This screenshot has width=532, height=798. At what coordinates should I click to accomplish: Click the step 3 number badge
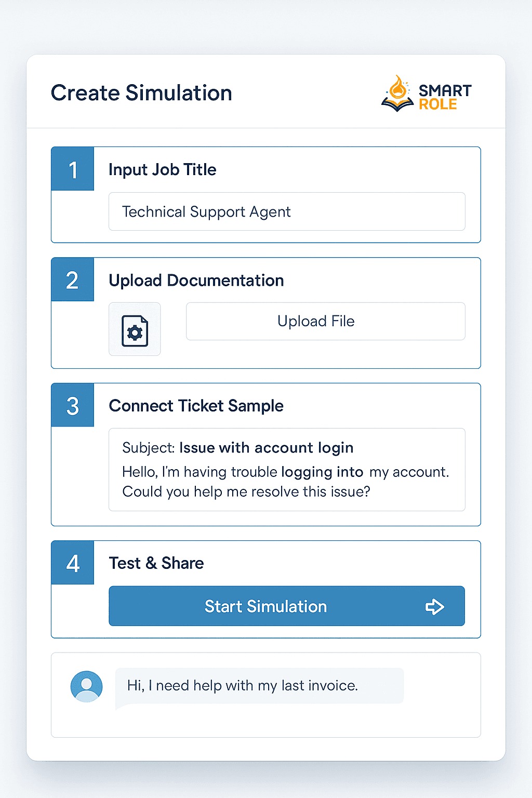click(72, 405)
